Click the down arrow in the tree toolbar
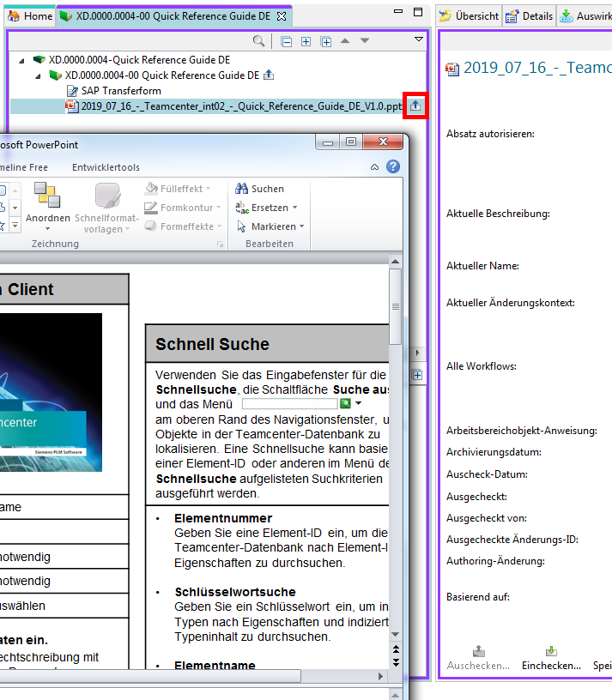The height and width of the screenshot is (700, 612). [365, 41]
